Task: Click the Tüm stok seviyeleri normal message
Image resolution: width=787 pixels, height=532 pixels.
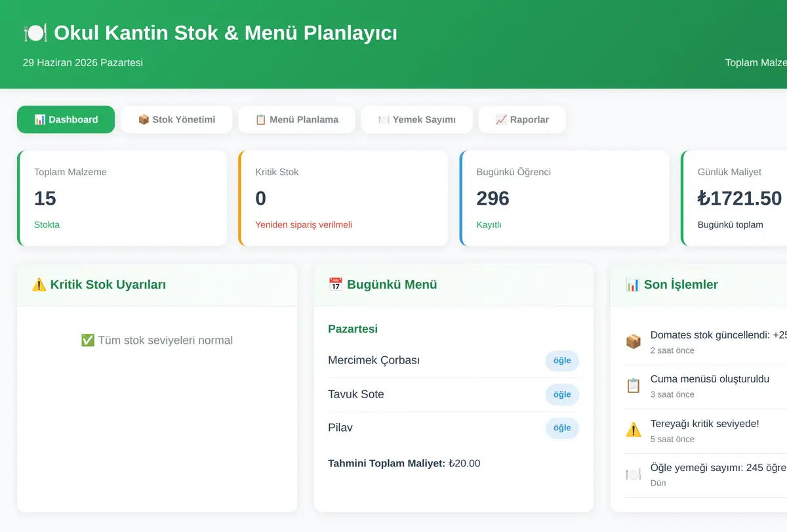Action: (x=157, y=340)
